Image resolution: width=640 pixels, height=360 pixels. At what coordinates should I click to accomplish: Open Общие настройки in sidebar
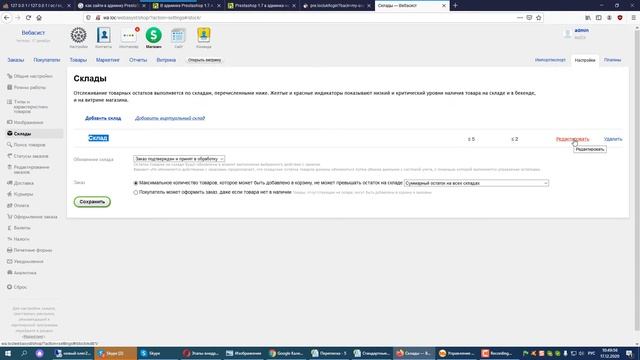[33, 76]
